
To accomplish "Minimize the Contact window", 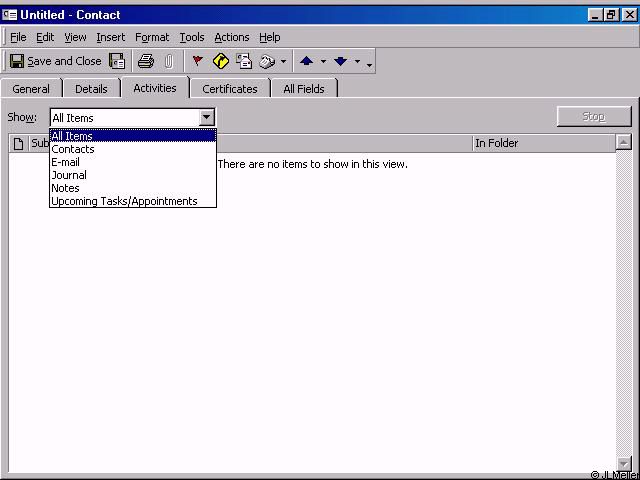I will (596, 15).
